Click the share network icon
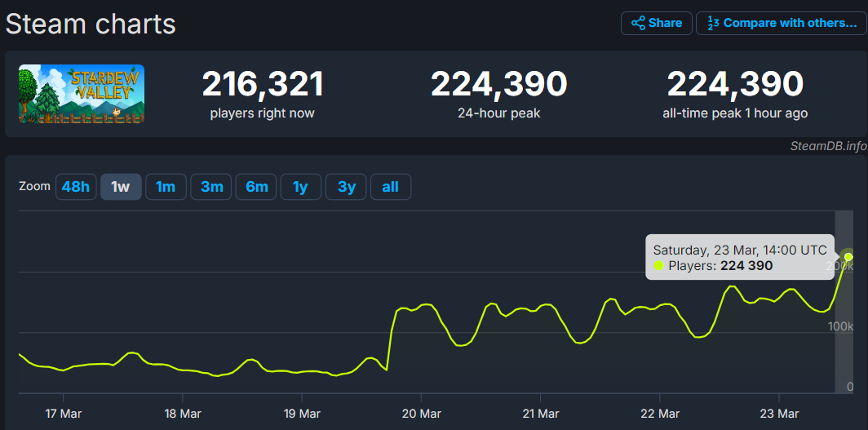 (638, 23)
